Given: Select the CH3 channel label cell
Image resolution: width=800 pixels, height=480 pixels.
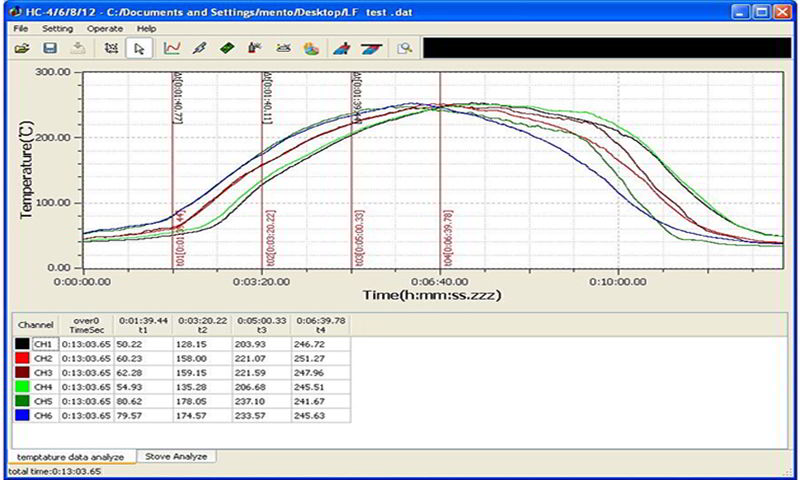Looking at the screenshot, I should [x=44, y=372].
